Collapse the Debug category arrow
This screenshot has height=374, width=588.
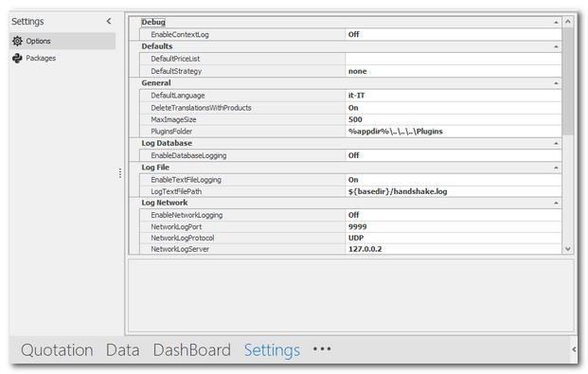point(556,23)
